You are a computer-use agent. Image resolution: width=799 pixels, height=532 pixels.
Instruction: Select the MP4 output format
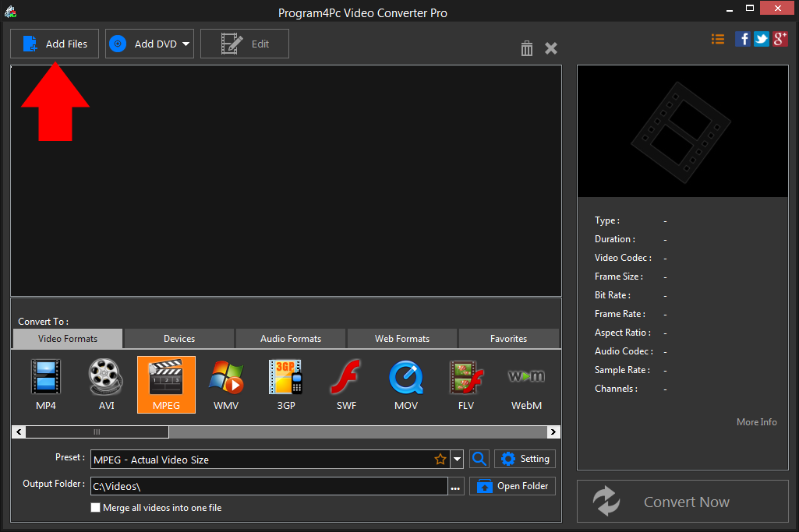(x=45, y=384)
